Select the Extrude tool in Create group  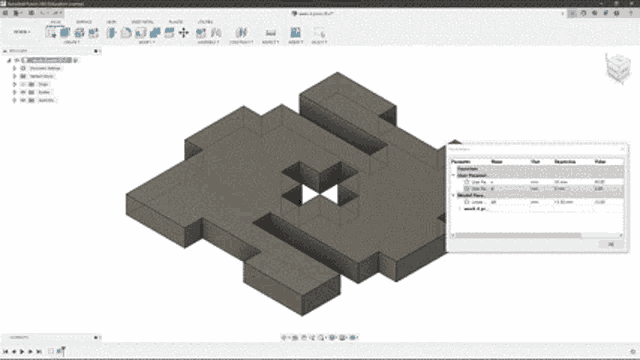click(65, 32)
